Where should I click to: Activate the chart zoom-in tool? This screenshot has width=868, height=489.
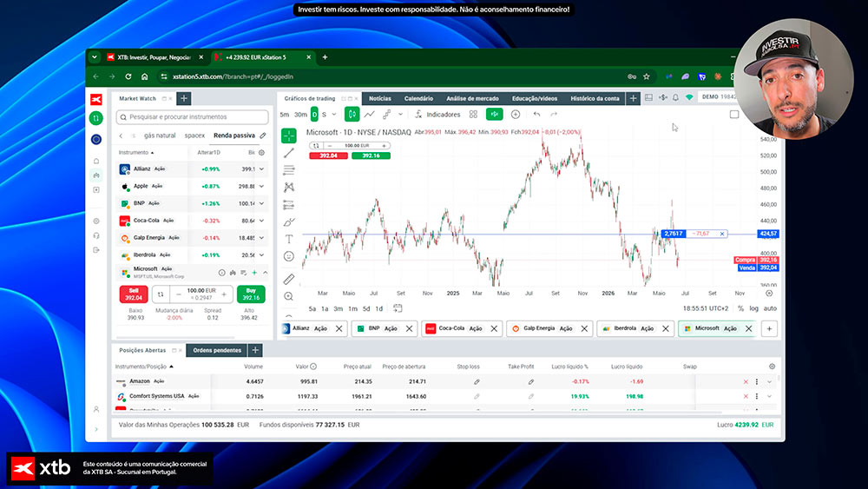pyautogui.click(x=289, y=296)
